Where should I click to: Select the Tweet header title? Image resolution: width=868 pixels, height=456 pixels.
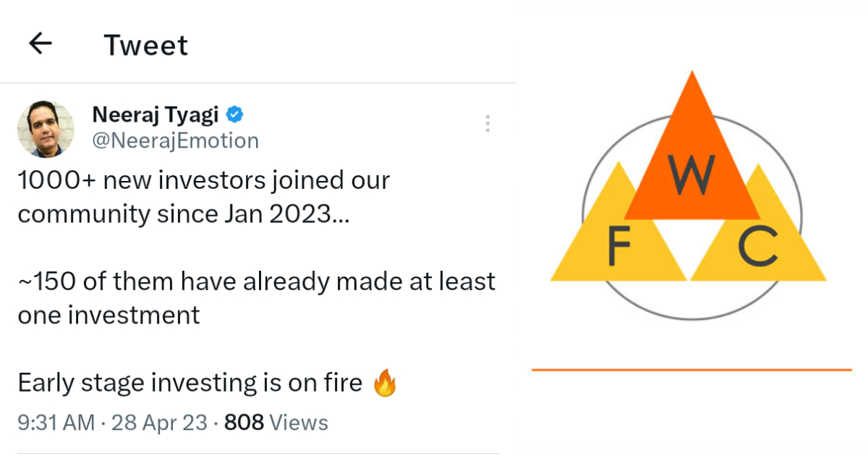(x=146, y=45)
